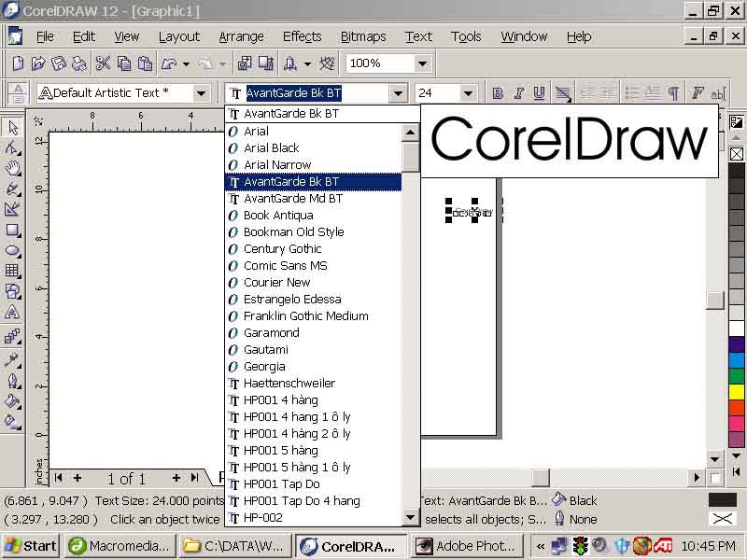Open the Format Text dialog icon
This screenshot has width=747, height=560.
pos(697,93)
